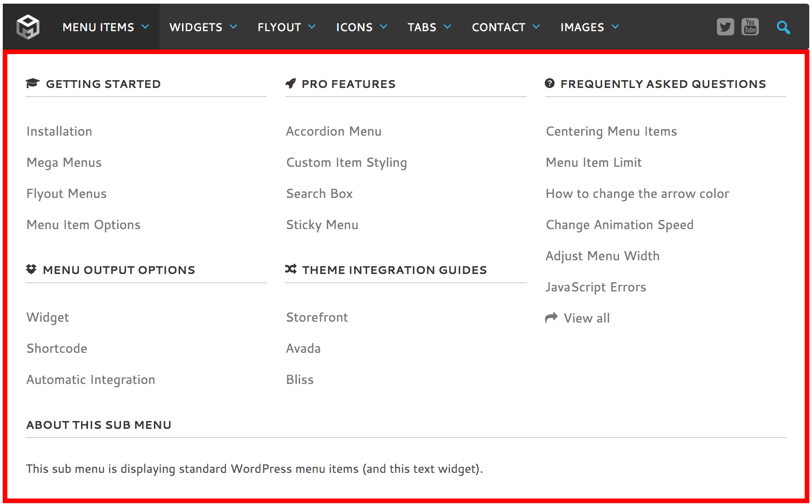Image resolution: width=812 pixels, height=504 pixels.
Task: Click the cube logo icon
Action: click(28, 27)
